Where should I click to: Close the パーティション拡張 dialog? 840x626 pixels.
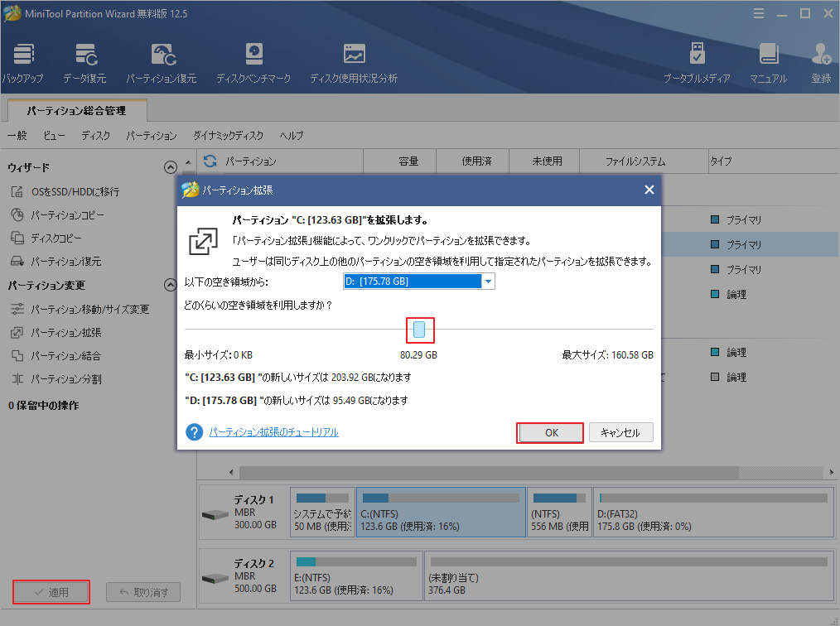point(649,190)
